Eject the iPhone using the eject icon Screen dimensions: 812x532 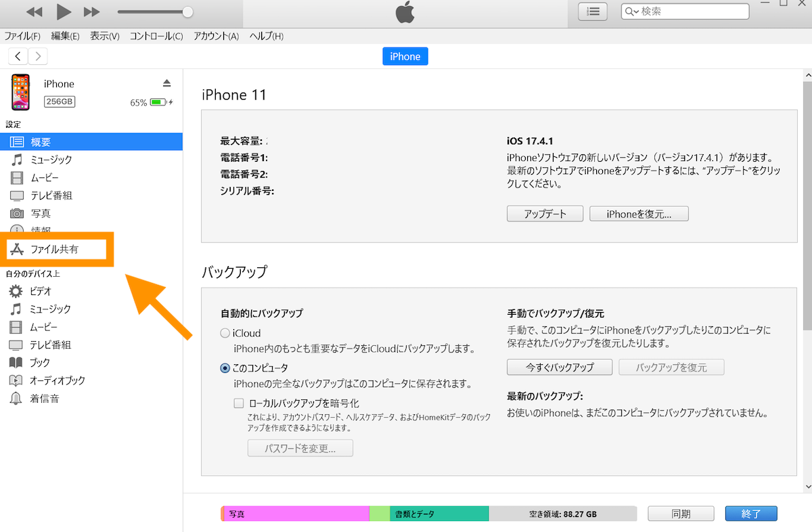pos(166,83)
